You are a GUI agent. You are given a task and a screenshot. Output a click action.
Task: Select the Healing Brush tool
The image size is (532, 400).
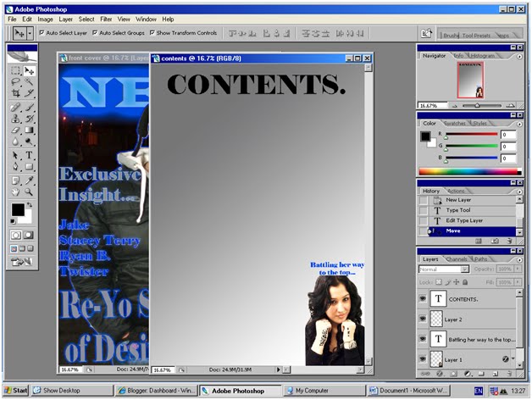click(x=15, y=108)
